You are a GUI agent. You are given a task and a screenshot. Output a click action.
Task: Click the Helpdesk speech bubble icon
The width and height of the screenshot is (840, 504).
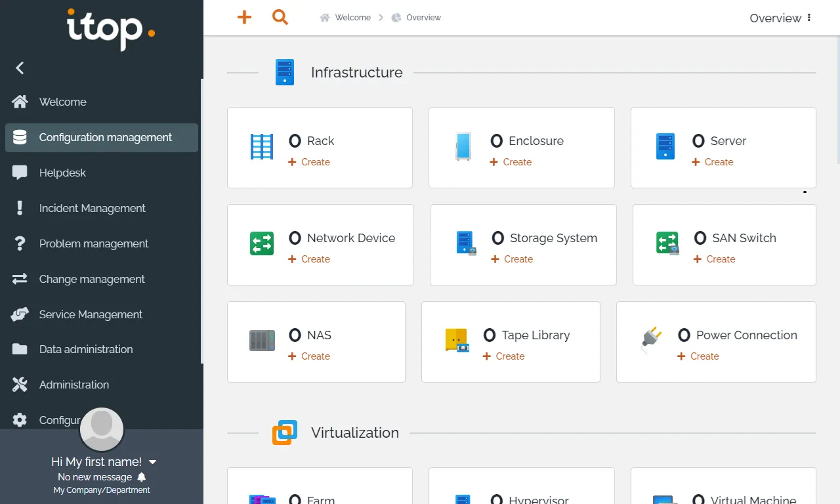(20, 173)
